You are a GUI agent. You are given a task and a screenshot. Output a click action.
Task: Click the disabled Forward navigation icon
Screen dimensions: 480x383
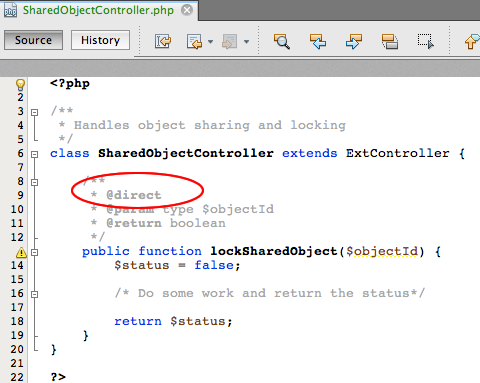[x=230, y=41]
